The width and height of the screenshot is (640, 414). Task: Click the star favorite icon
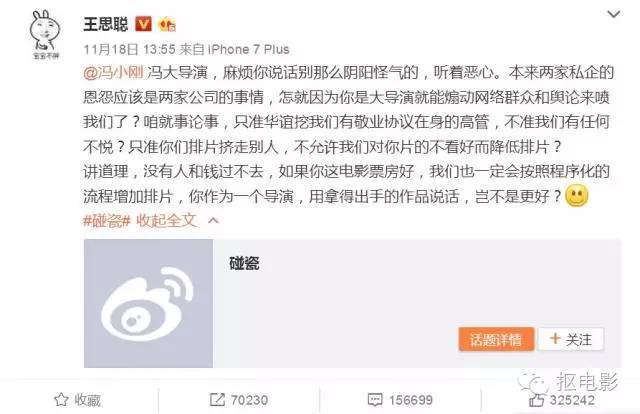click(x=61, y=400)
